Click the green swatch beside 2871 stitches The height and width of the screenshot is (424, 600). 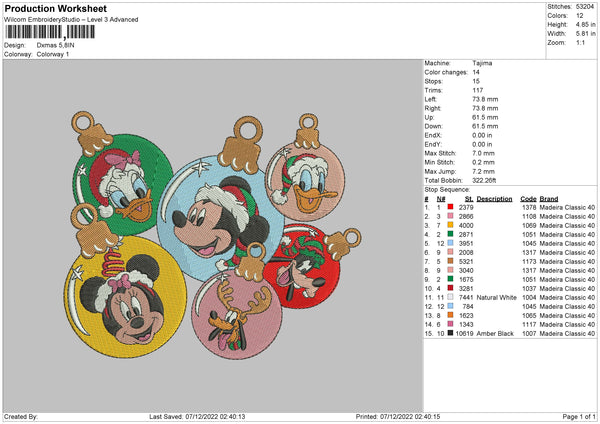coord(450,234)
